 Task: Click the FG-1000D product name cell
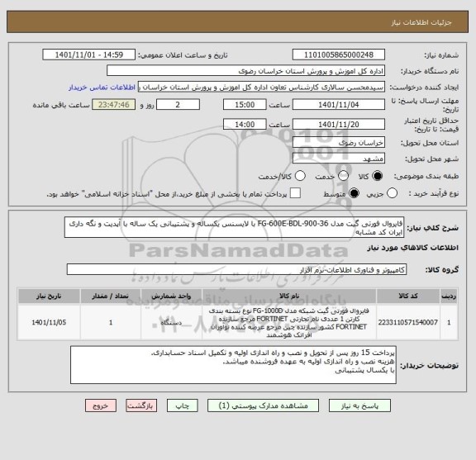coord(289,323)
